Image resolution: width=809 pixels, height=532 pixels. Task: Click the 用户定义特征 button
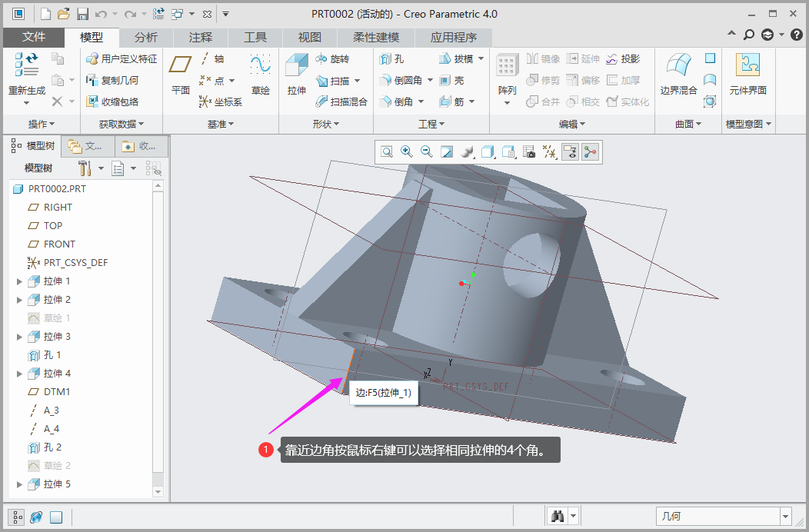122,58
